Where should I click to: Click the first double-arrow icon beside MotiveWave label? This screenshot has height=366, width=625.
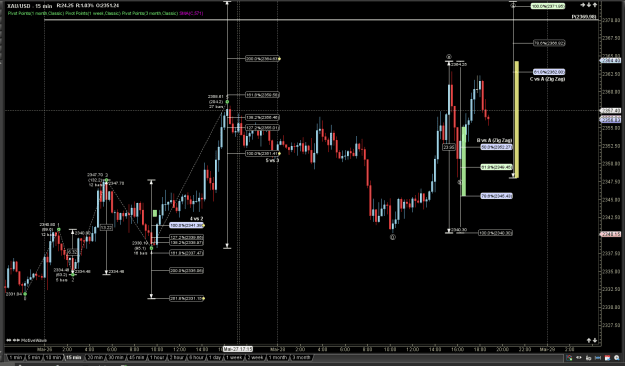pyautogui.click(x=9, y=340)
